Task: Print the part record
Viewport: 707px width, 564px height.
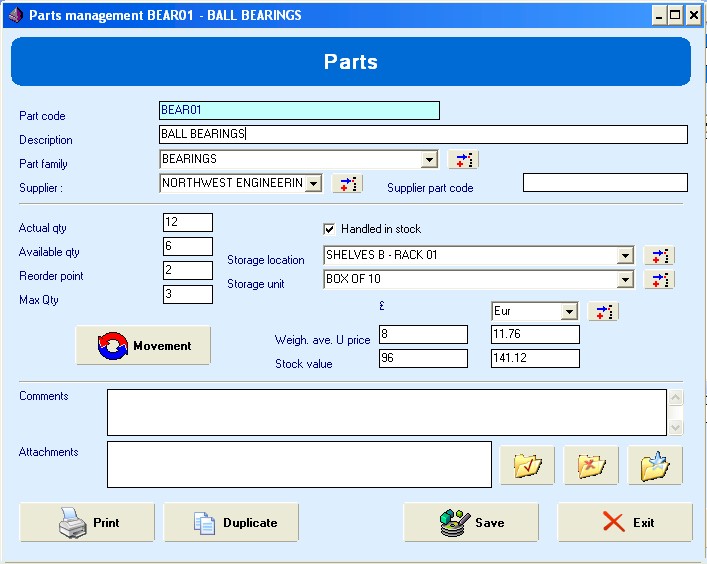Action: (87, 523)
